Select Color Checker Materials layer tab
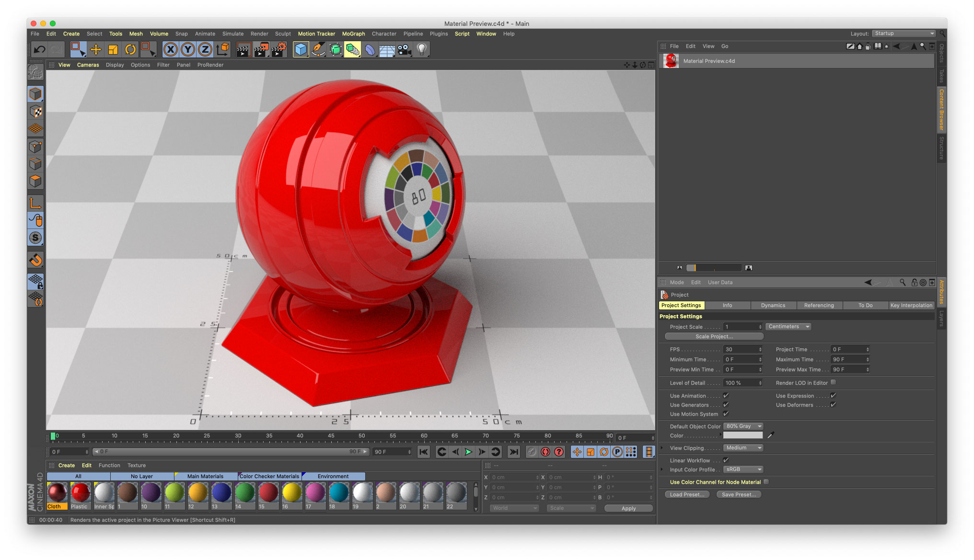974x560 pixels. point(269,477)
